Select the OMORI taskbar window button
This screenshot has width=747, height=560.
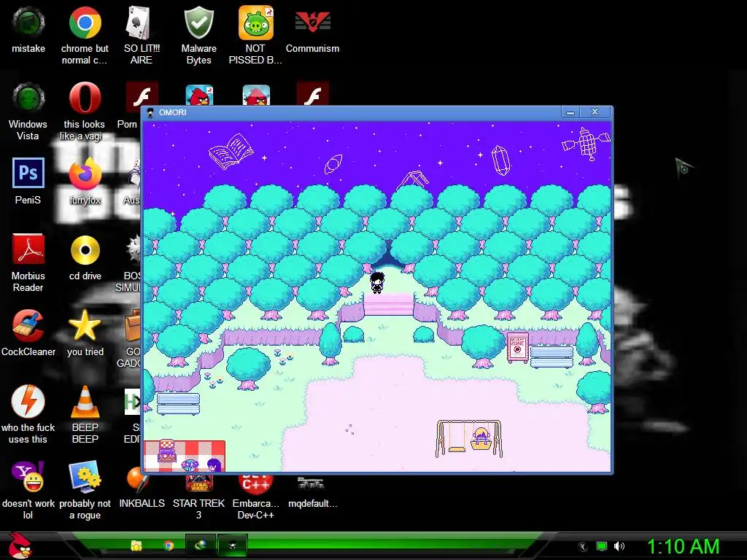233,545
